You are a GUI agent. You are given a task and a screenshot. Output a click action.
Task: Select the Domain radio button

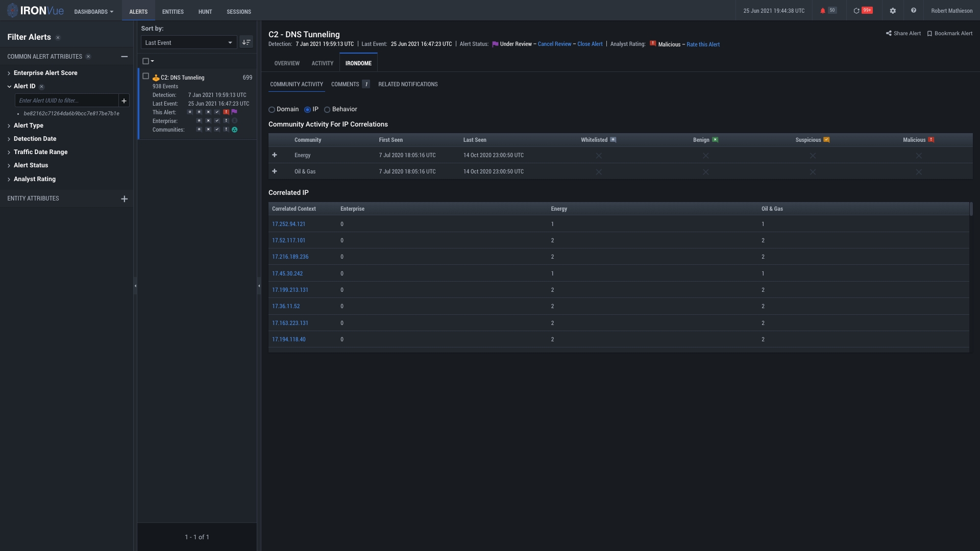272,110
